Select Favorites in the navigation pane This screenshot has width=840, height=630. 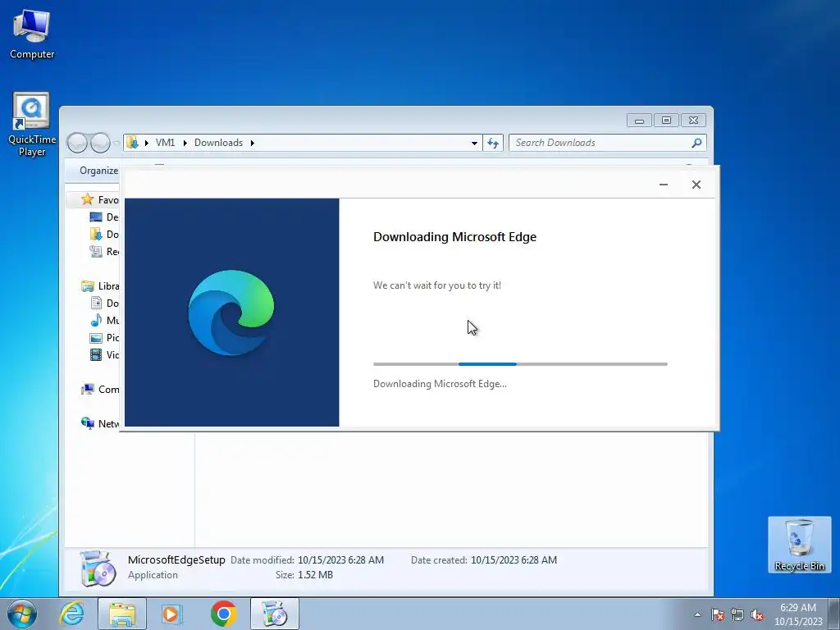(x=99, y=200)
